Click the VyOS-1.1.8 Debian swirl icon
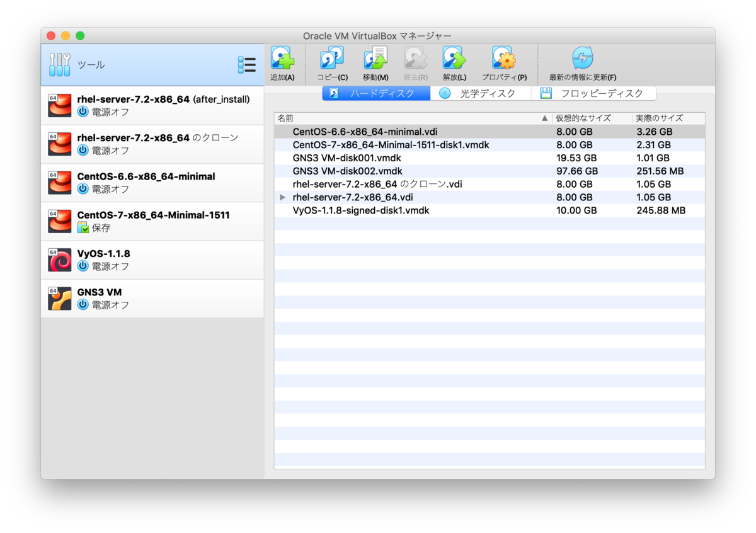 (x=60, y=260)
